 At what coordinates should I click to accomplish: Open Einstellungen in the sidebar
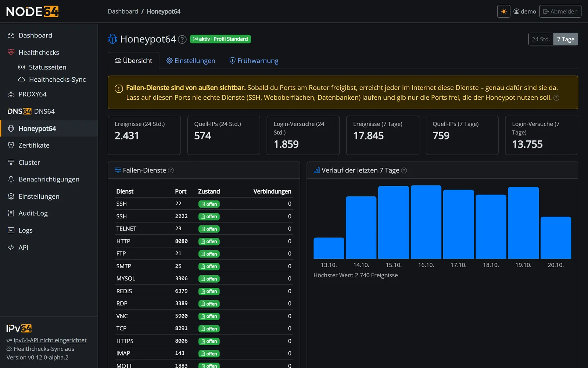click(x=49, y=196)
